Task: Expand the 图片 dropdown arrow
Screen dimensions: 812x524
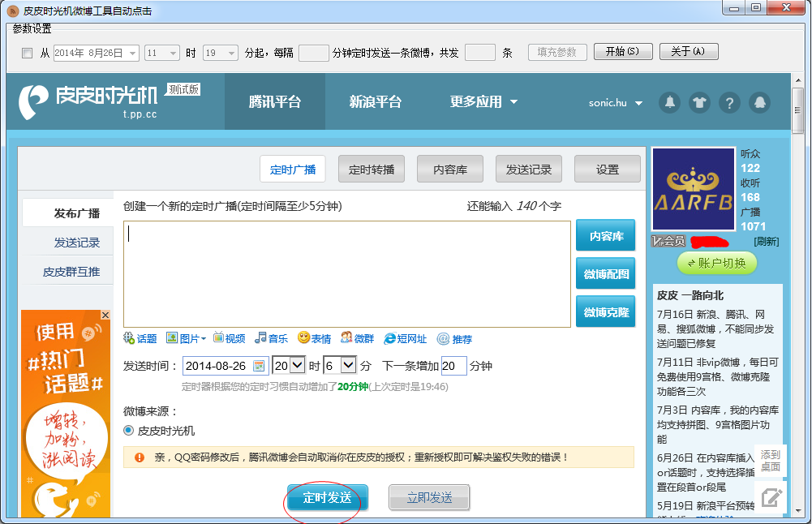Action: click(204, 339)
